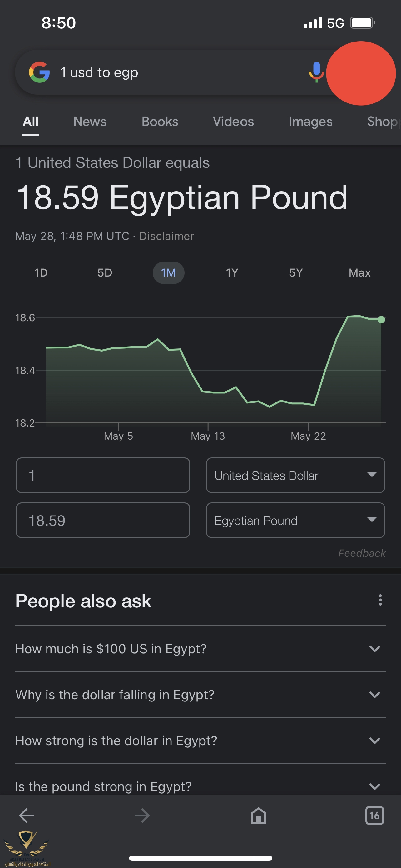This screenshot has width=401, height=868.
Task: Tap the Google logo icon
Action: pyautogui.click(x=39, y=72)
